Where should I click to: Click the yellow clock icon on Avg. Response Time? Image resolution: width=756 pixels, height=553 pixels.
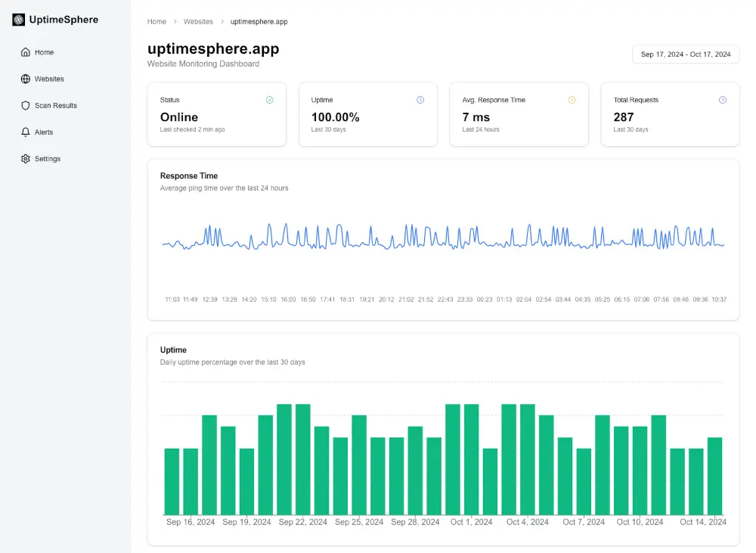click(x=572, y=99)
